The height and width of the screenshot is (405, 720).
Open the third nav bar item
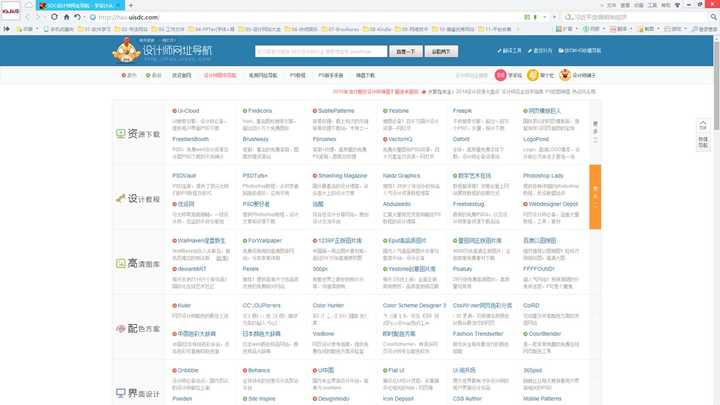tap(182, 75)
